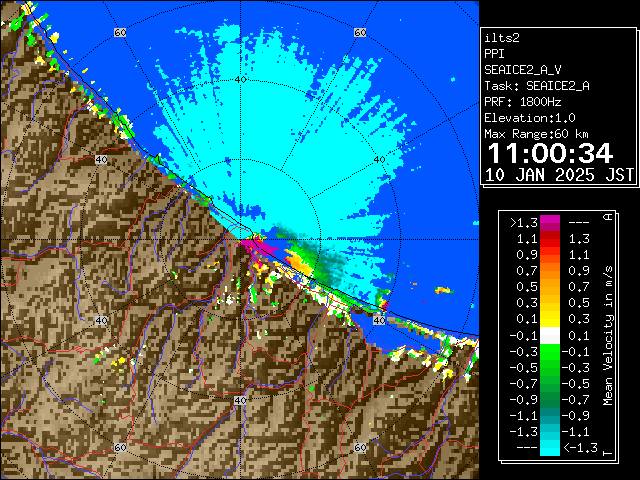The height and width of the screenshot is (480, 640).
Task: Click the '>1.3' legend label
Action: coord(524,223)
